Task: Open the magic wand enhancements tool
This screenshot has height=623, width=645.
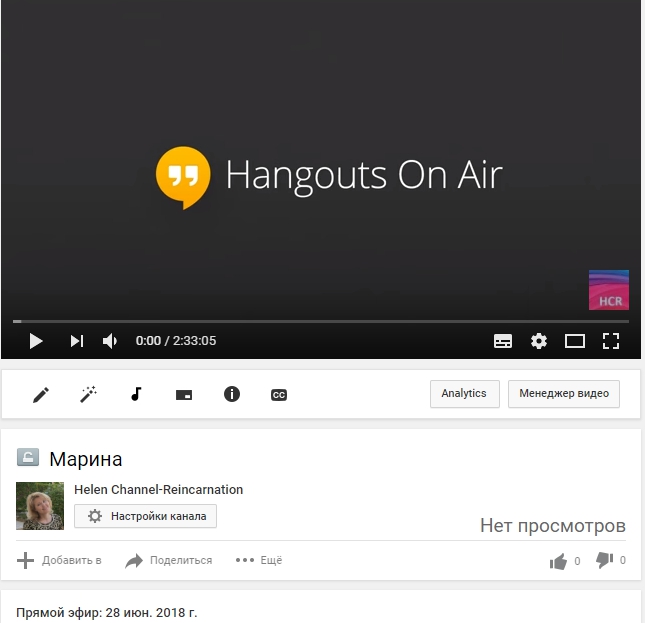Action: point(89,394)
